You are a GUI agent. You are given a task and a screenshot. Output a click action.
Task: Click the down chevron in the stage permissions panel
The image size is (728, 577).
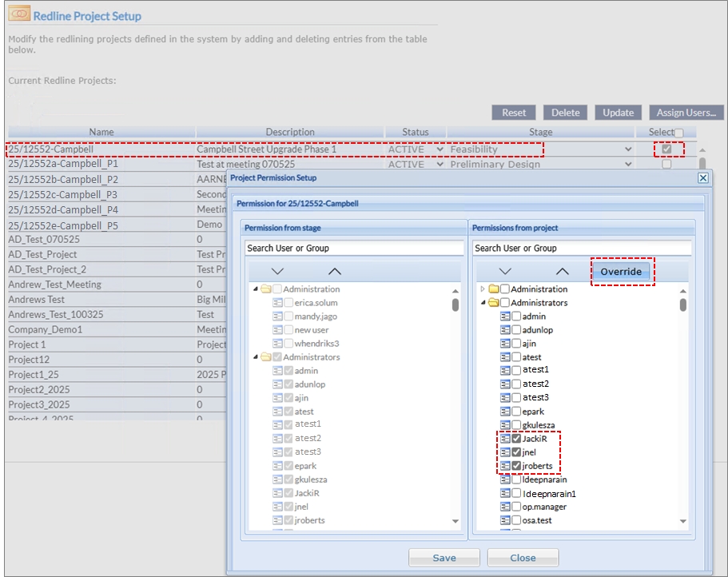[x=277, y=272]
